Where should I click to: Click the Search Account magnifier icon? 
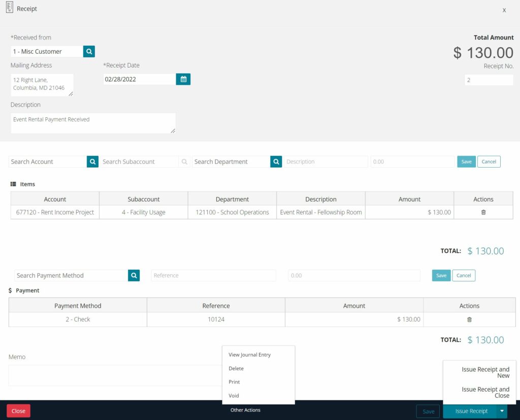(x=92, y=161)
